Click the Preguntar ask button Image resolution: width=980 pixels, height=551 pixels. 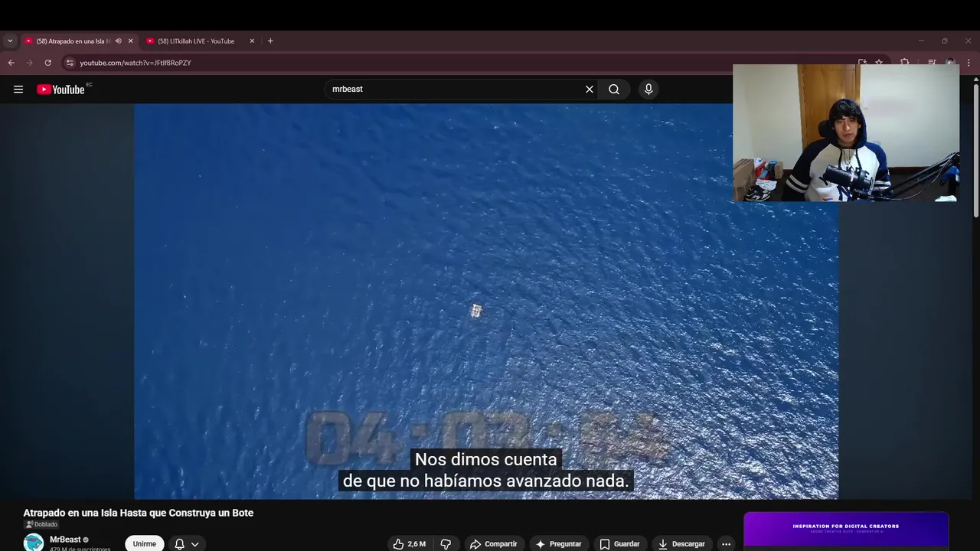[558, 544]
